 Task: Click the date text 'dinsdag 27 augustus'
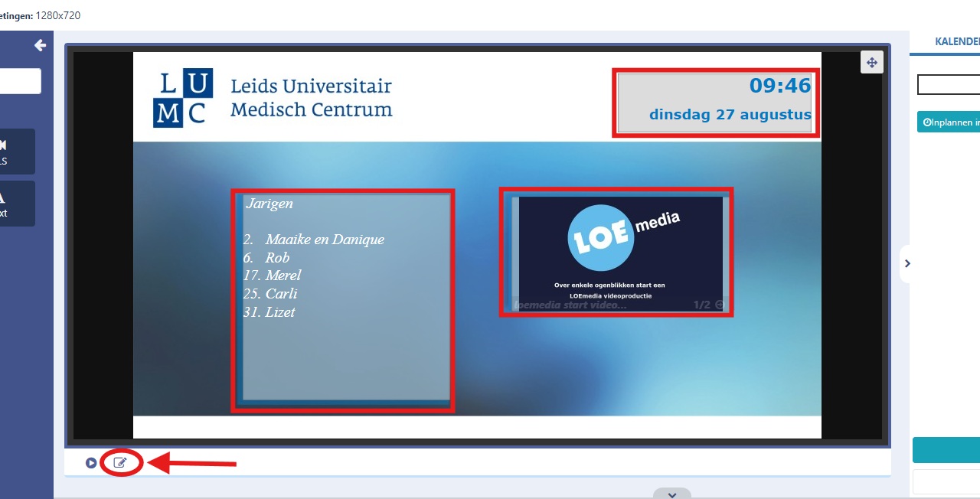730,115
